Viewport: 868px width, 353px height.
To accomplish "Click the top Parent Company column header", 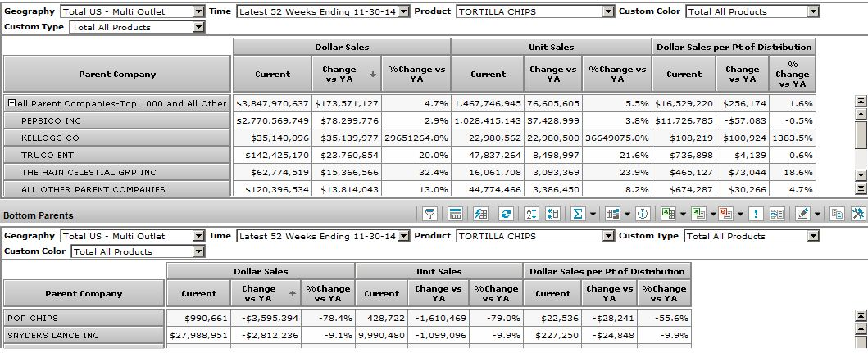I will click(117, 74).
